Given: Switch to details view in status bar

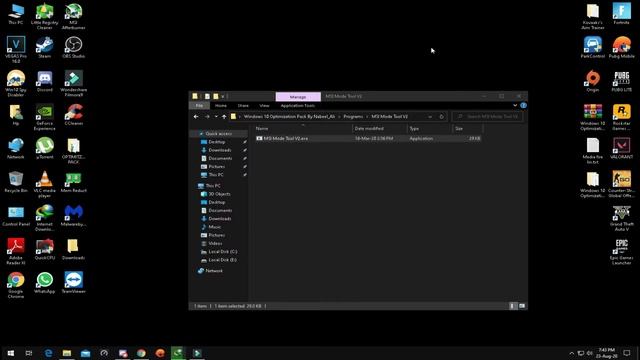Looking at the screenshot, I should (x=513, y=306).
